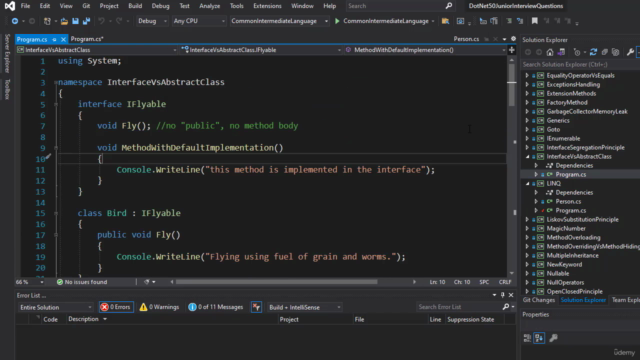Click Pending Changes Filter clock icon

click(x=577, y=52)
